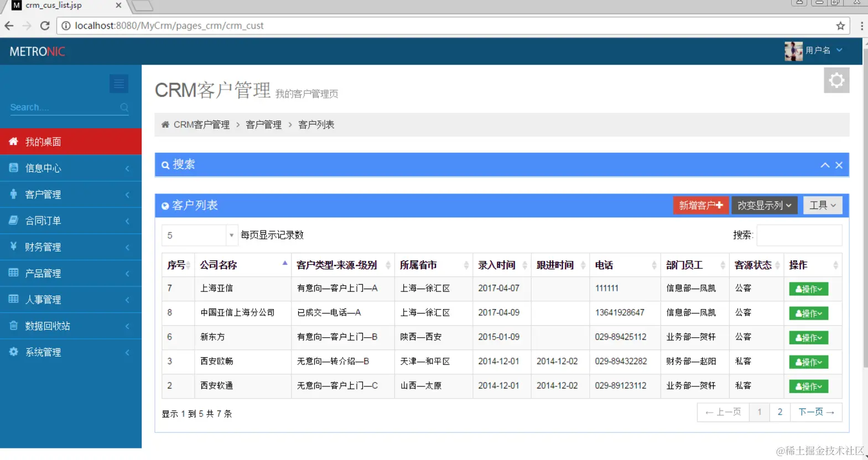868x460 pixels.
Task: Click the 下一页 next page button
Action: pos(816,412)
